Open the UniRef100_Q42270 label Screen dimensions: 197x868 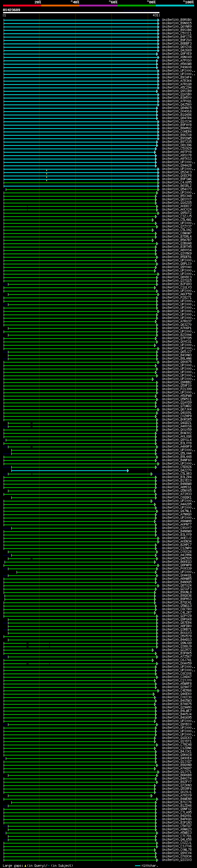point(177,470)
